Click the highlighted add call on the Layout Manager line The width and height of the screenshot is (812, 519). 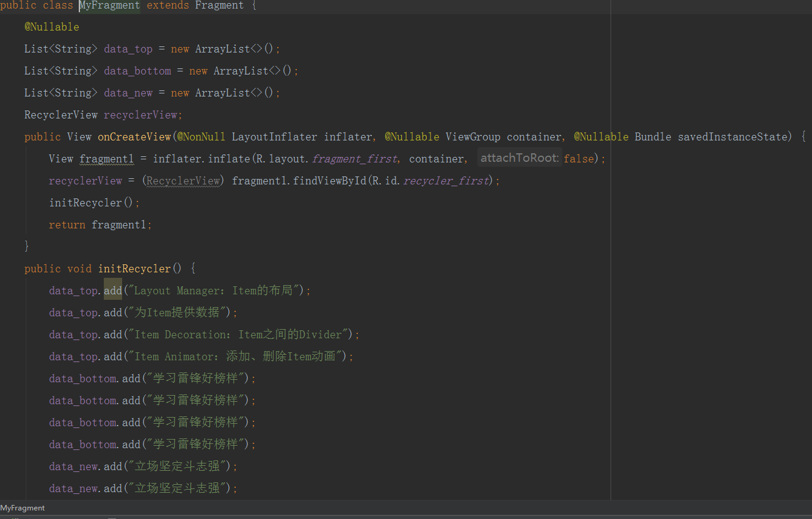(x=113, y=291)
